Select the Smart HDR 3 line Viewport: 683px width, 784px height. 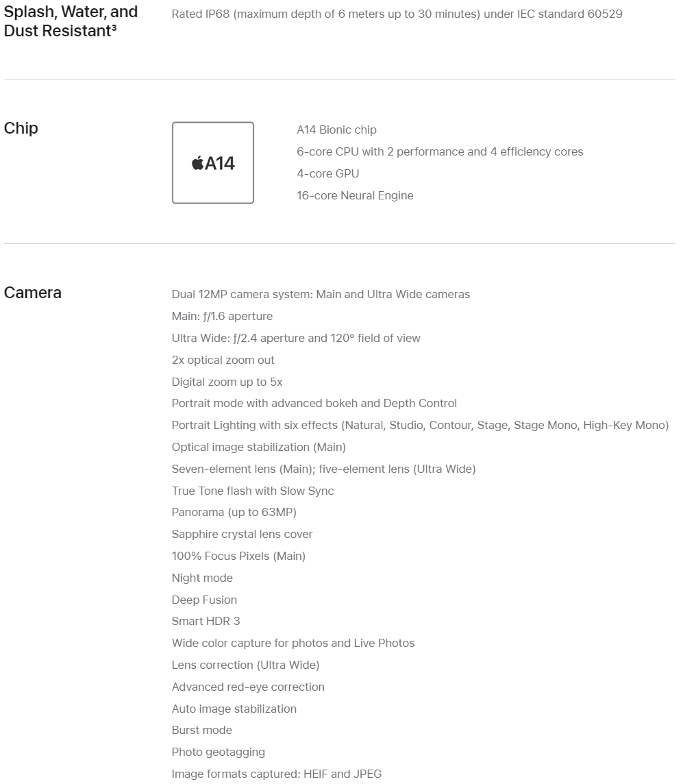(x=206, y=621)
